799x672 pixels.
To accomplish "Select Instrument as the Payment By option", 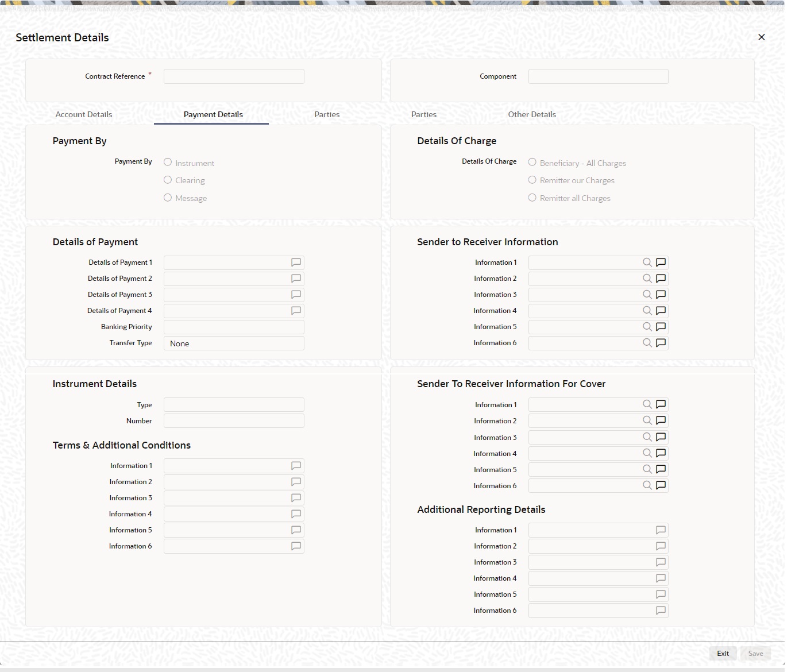I will [x=168, y=163].
